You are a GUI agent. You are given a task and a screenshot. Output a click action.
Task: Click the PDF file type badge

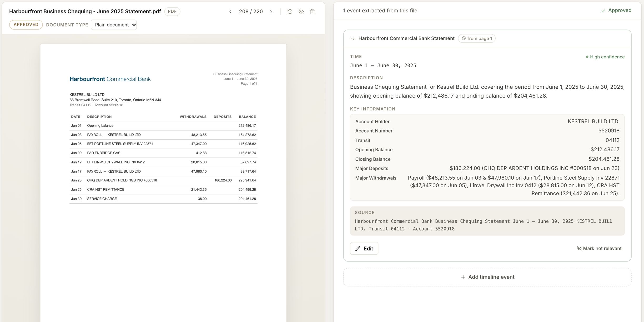pos(172,12)
